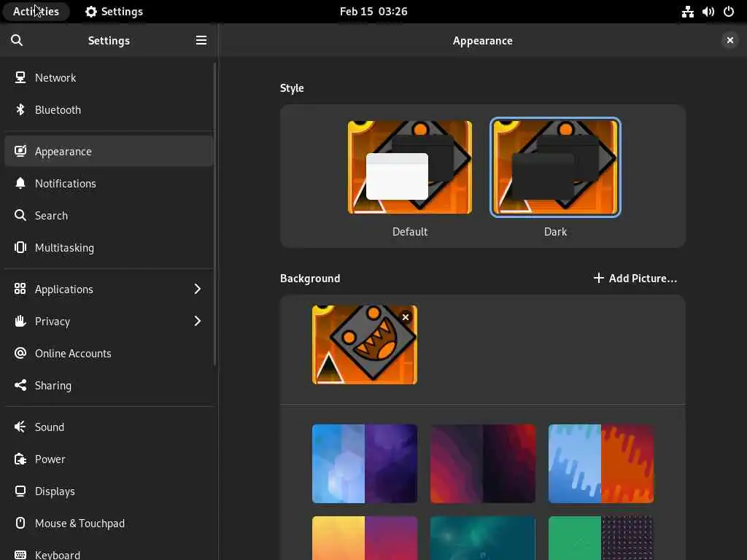This screenshot has height=560, width=747.
Task: Click the Mouse & Touchpad label
Action: click(80, 524)
